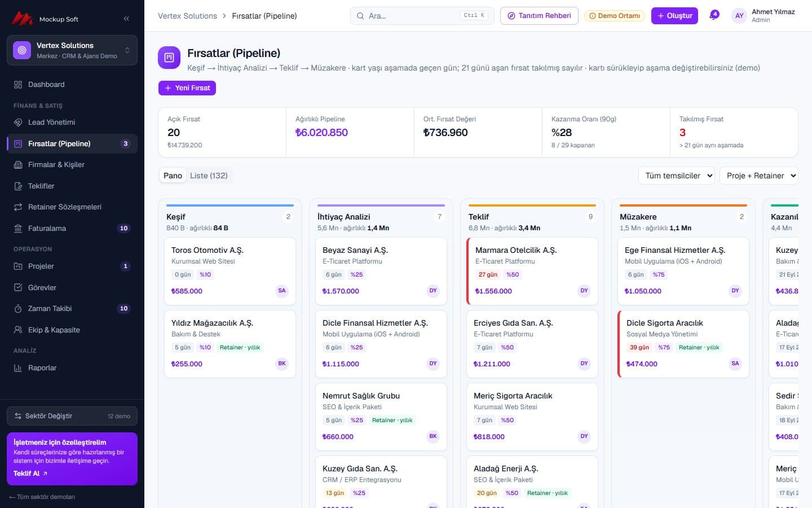This screenshot has width=812, height=508.
Task: Open notifications bell icon
Action: 714,16
